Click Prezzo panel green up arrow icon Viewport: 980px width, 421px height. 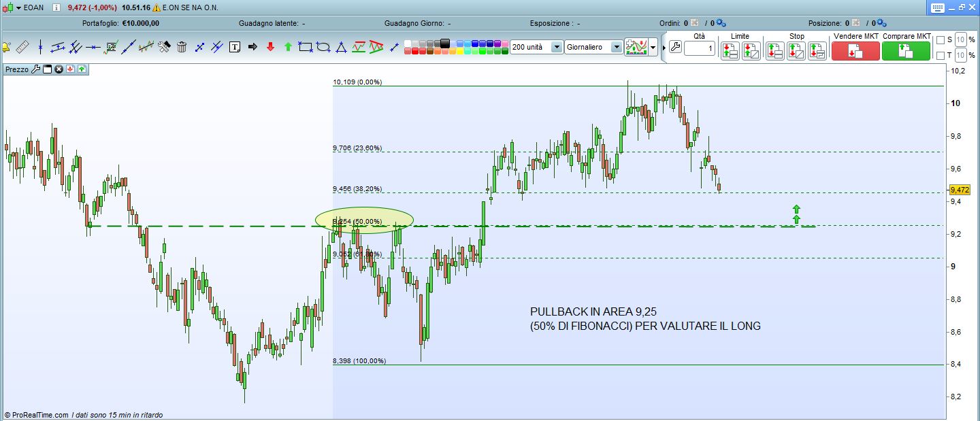(82, 69)
